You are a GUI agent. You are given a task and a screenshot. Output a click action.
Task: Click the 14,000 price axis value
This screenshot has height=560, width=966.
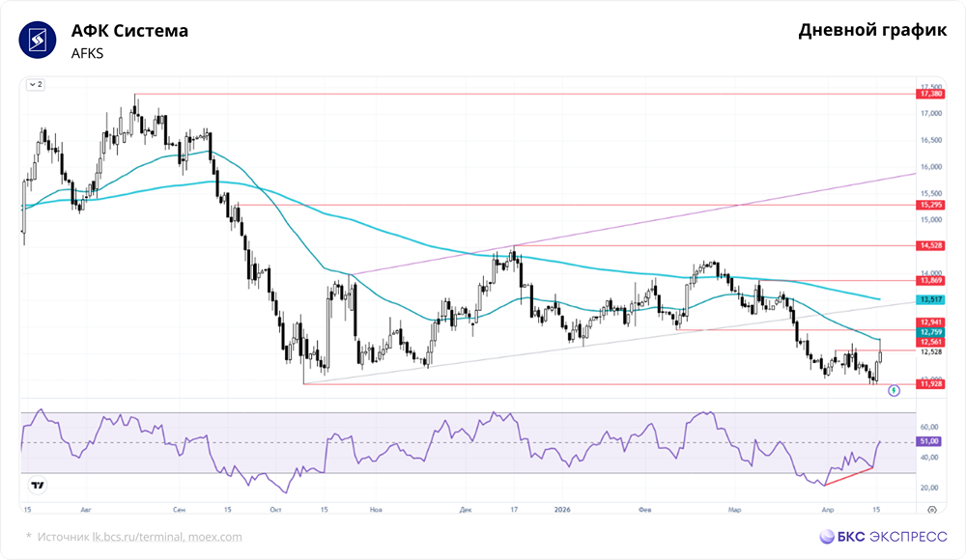tap(931, 272)
